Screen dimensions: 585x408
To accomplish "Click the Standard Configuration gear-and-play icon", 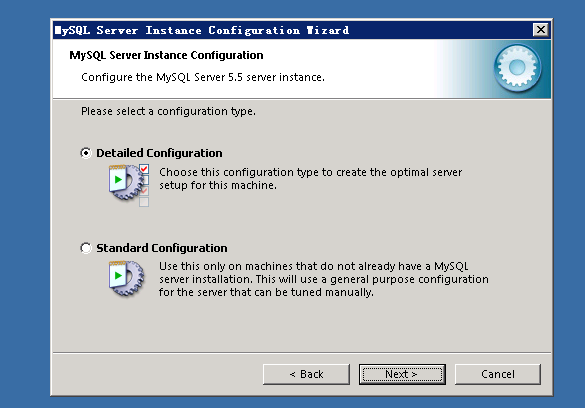I will click(126, 278).
